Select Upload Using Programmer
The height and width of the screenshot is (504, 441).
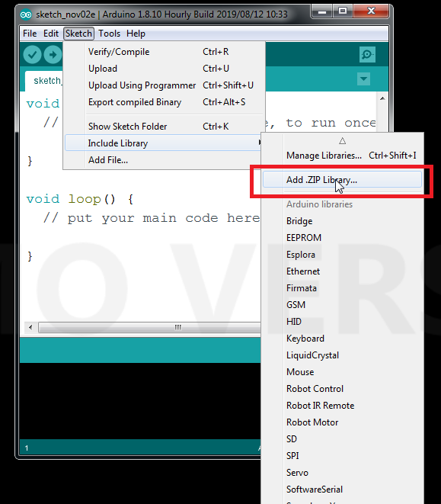164,85
